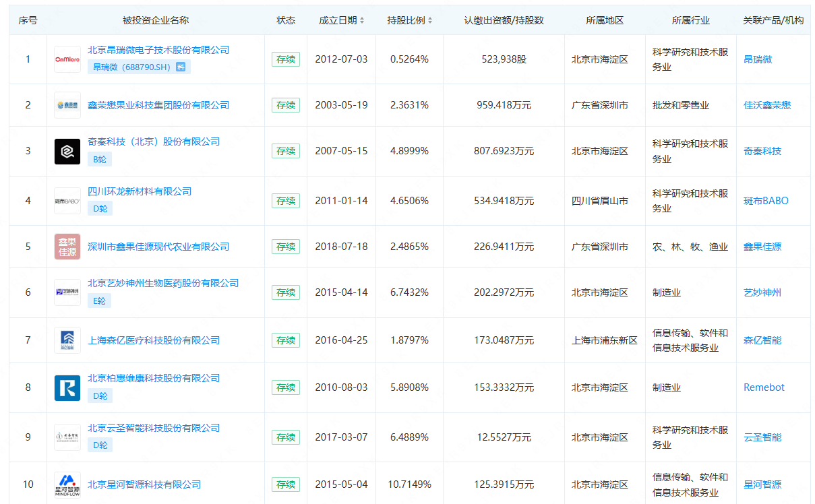Click the 被投资企业名称 column header

tap(156, 21)
